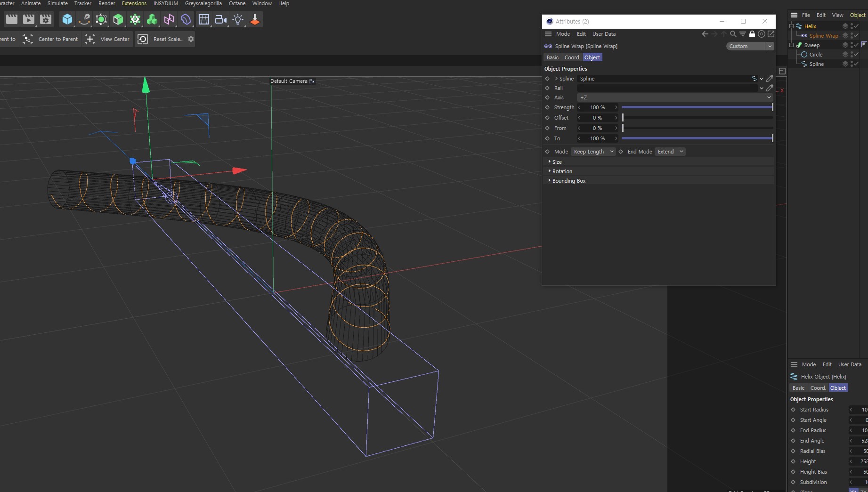Screen dimensions: 868x492
Task: Add a Camera with toolbar icon
Action: pos(221,19)
